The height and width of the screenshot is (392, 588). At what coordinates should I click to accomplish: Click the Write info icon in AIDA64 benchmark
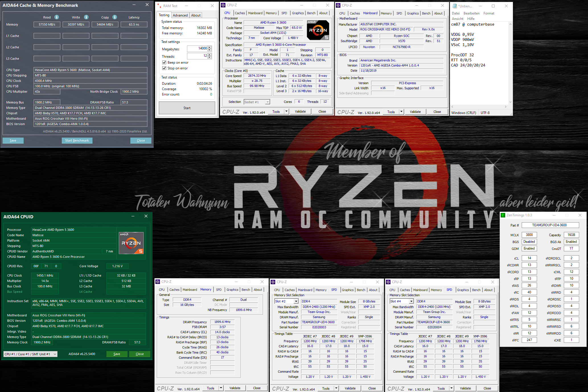(86, 17)
